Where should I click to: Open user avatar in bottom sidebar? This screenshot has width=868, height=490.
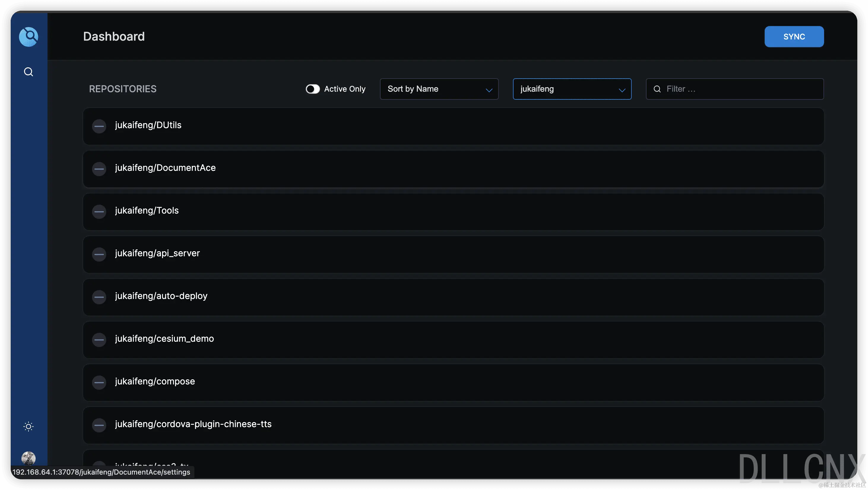coord(28,458)
